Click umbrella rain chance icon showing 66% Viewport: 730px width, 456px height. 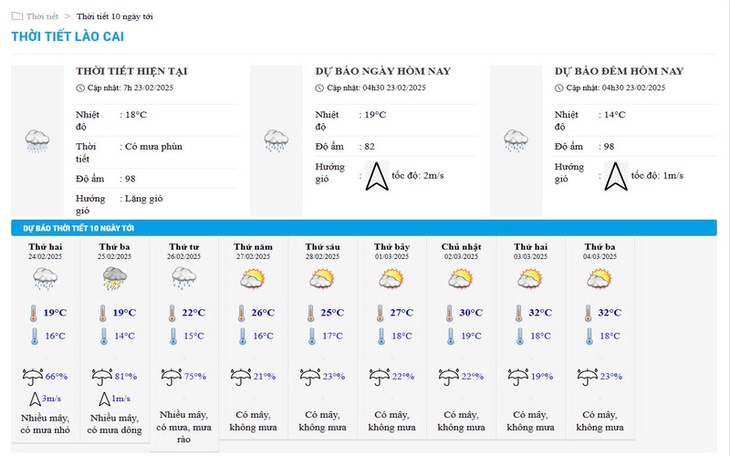point(33,377)
